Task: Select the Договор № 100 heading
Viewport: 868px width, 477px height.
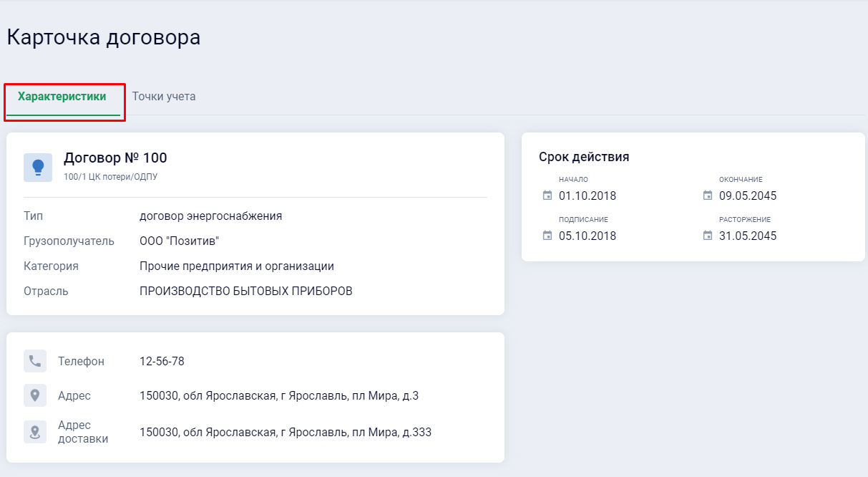Action: [115, 158]
